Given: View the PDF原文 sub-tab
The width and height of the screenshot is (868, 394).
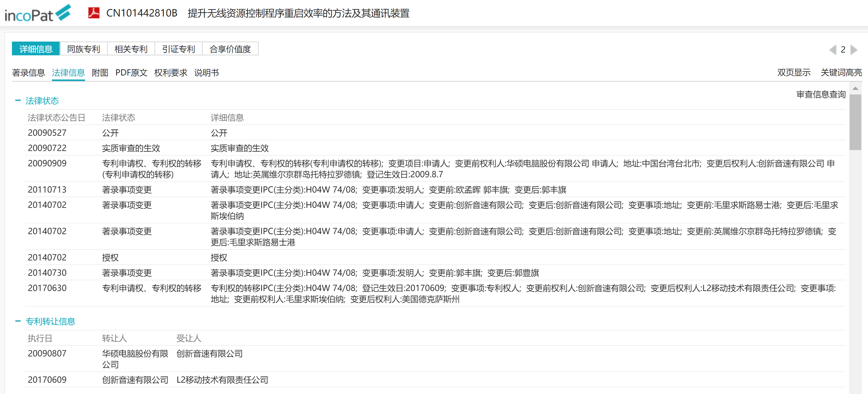Looking at the screenshot, I should pos(131,73).
